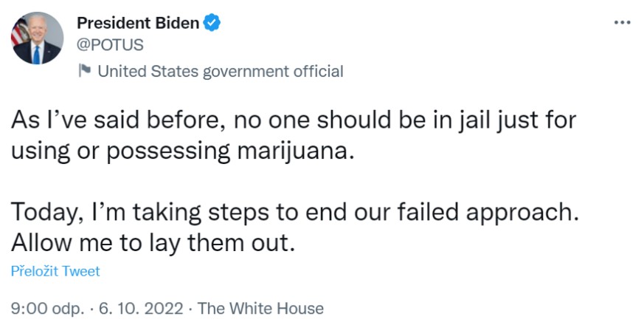
Task: Click the blue verified checkmark badge
Action: coord(212,23)
